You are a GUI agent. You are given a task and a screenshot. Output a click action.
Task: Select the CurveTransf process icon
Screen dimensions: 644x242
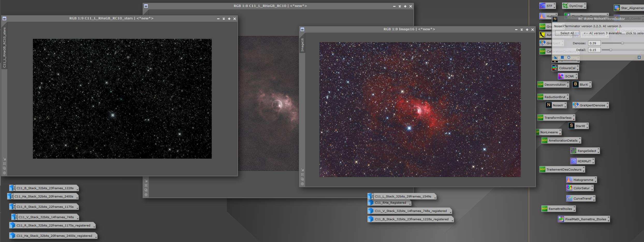point(581,199)
